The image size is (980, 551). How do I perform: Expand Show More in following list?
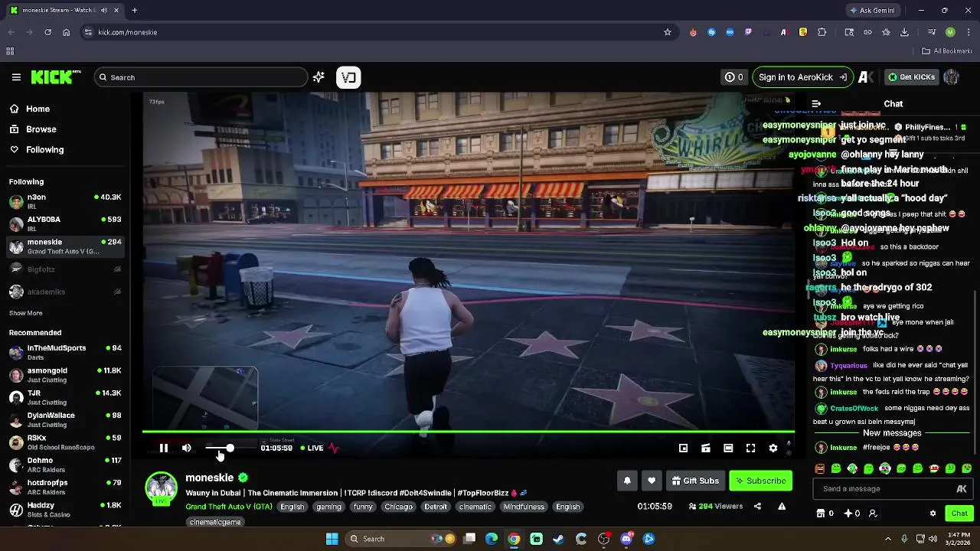pos(25,313)
